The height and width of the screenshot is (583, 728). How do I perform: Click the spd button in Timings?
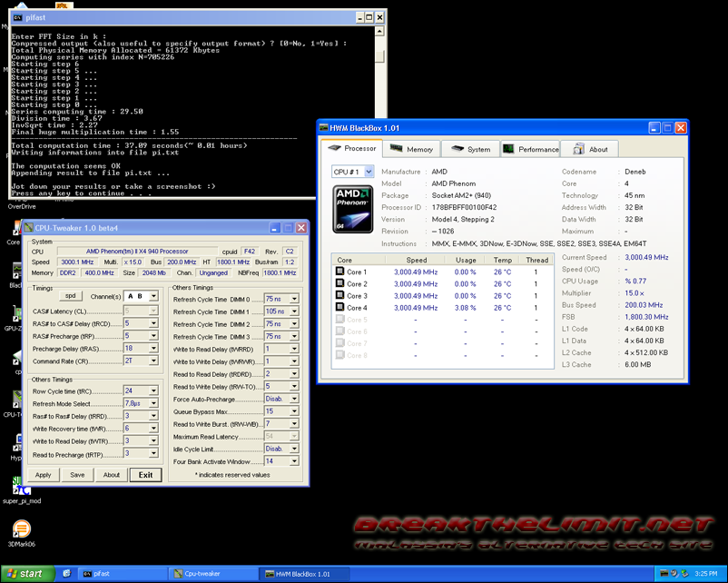(x=71, y=296)
